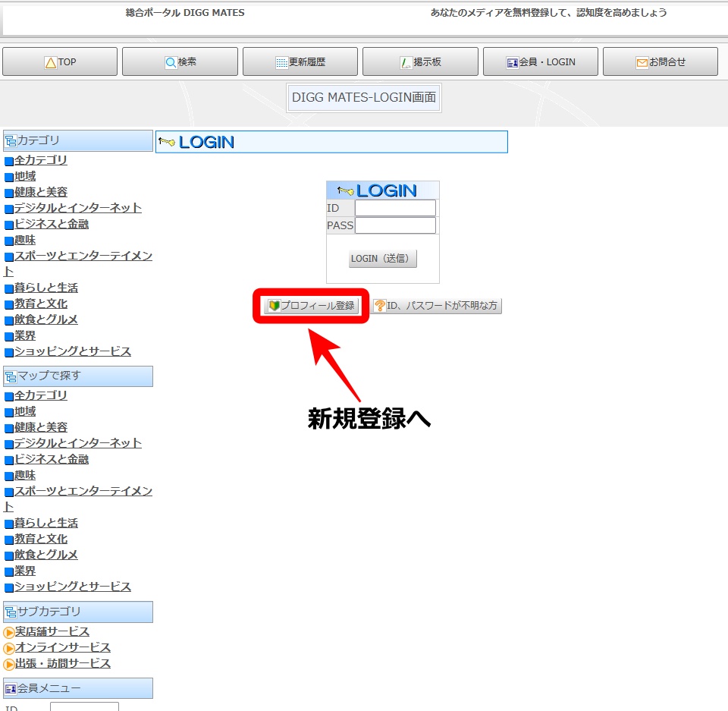Open ビジネスと金融 under マップで探す section

click(x=51, y=459)
